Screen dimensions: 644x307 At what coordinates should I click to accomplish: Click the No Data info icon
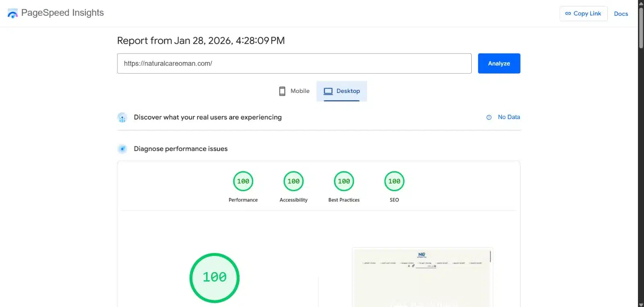click(x=489, y=117)
